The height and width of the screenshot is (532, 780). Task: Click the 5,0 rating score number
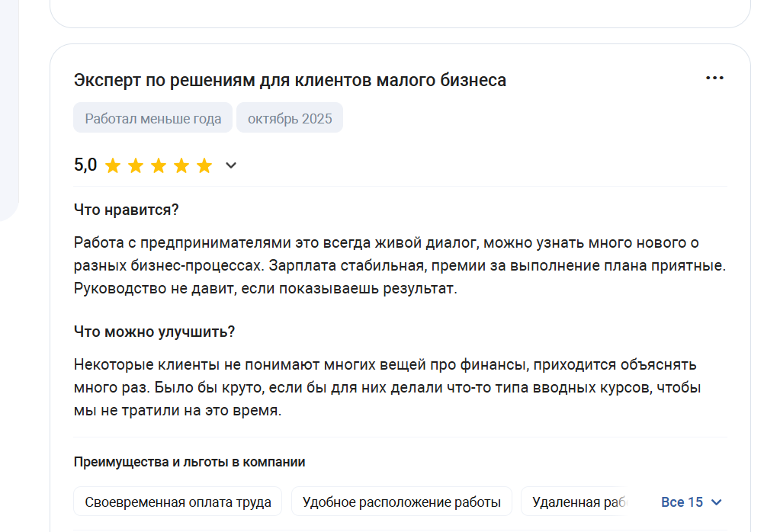coord(85,165)
